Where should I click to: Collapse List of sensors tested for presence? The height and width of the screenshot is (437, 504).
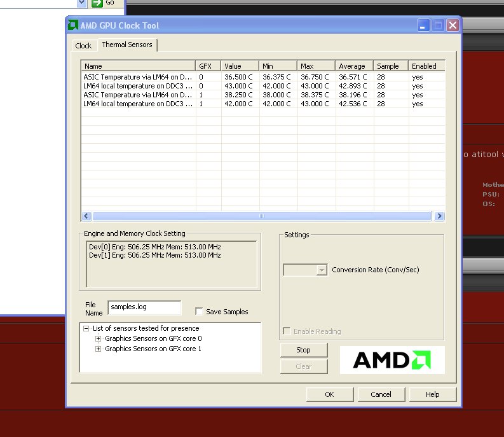(86, 328)
